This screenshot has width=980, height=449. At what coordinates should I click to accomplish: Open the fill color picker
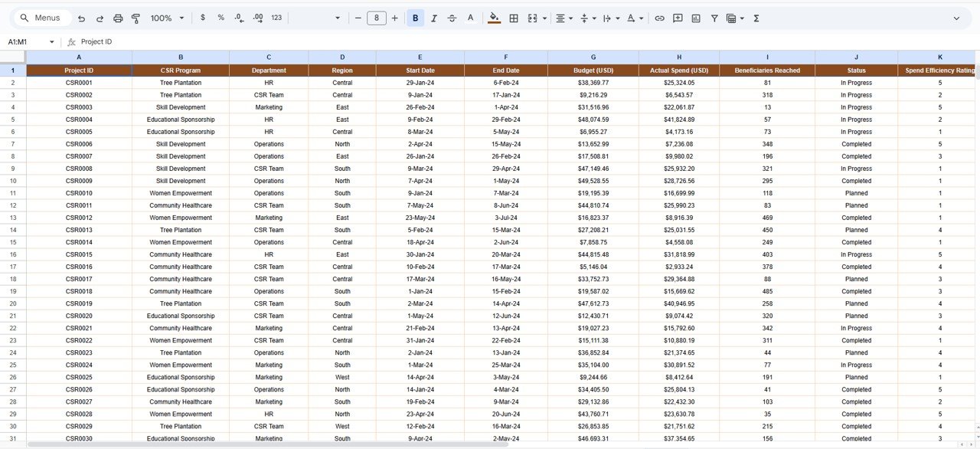point(494,18)
